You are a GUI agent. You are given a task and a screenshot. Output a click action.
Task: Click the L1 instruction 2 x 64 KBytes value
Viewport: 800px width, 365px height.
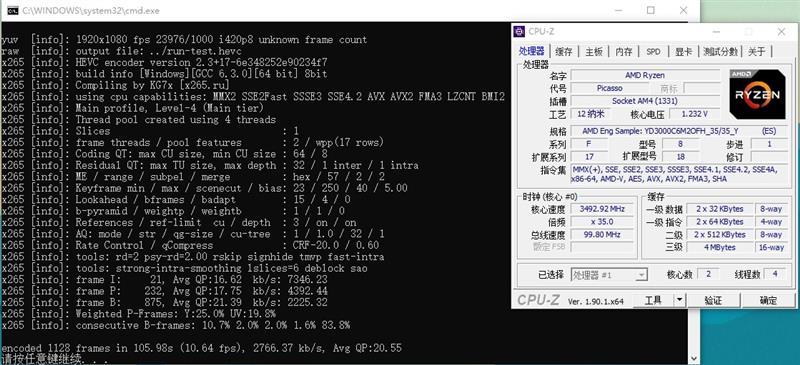(x=718, y=222)
